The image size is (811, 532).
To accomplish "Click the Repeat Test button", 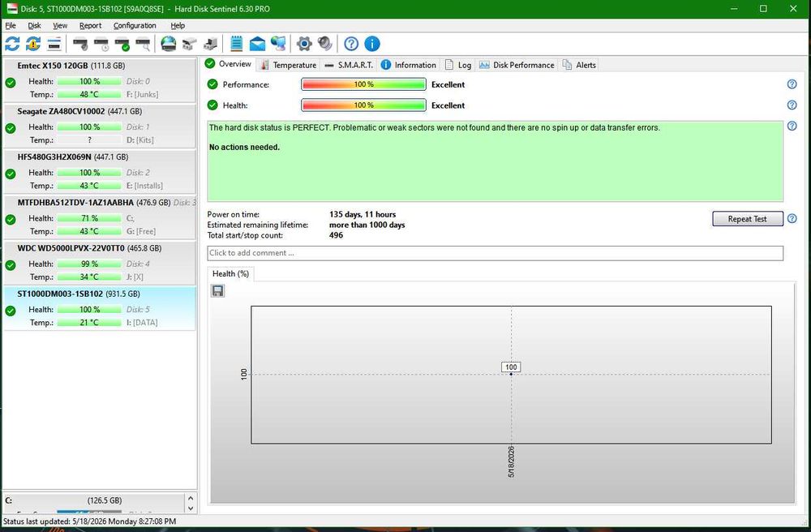I will pyautogui.click(x=748, y=219).
